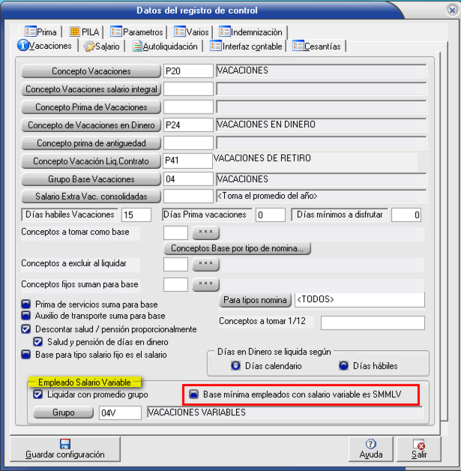
Task: Click Concepto prima de antiguedad button
Action: [91, 143]
